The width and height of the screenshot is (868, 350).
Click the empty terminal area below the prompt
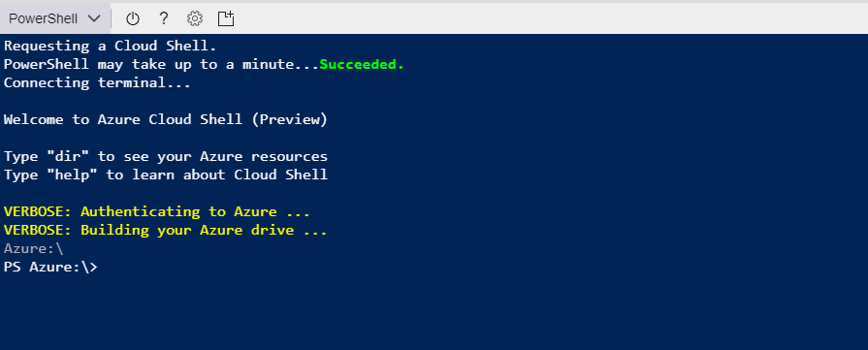434,313
